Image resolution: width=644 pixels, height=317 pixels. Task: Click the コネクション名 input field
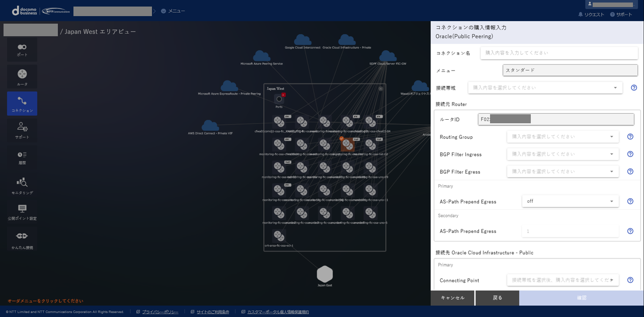tap(558, 53)
